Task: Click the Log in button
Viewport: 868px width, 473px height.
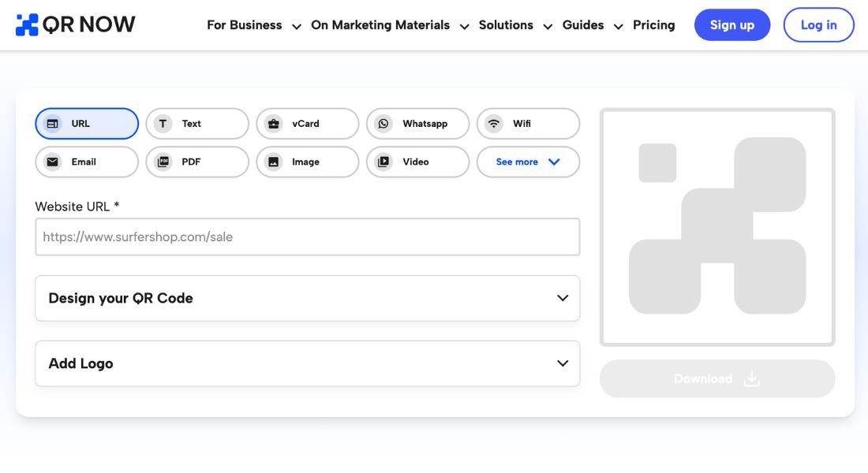Action: point(819,25)
